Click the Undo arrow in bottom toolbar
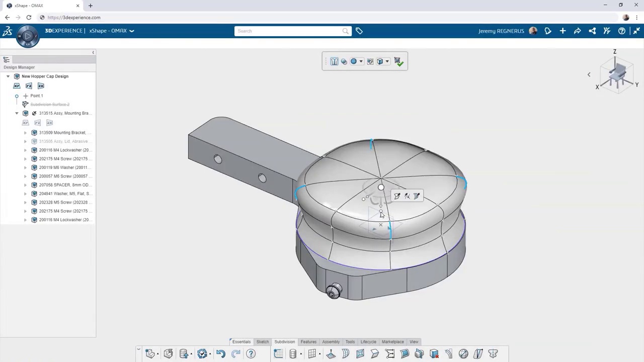 pyautogui.click(x=220, y=354)
